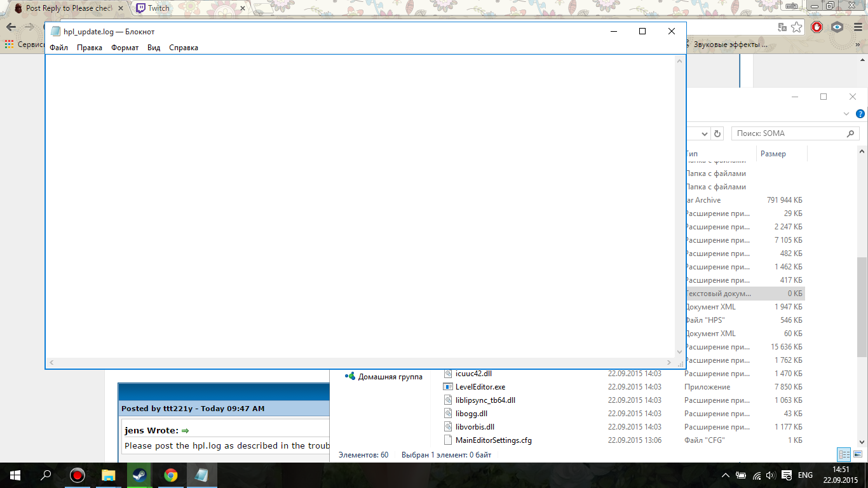The image size is (868, 488).
Task: Switch Explorer to details view
Action: (x=844, y=454)
